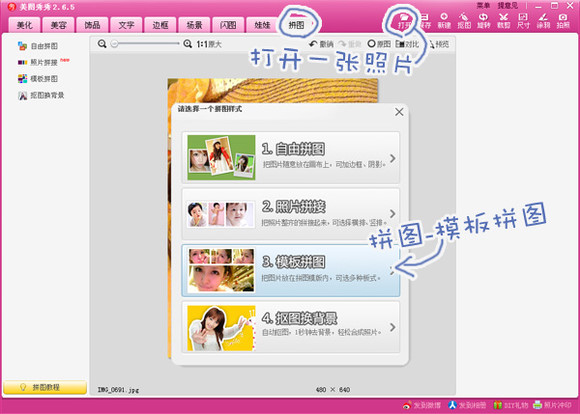Select 模板拼图 in the left sidebar
This screenshot has width=580, height=414.
click(x=38, y=78)
